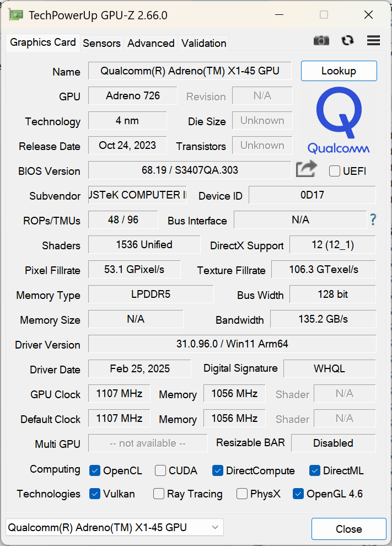The image size is (392, 546).
Task: Click the Name field with Adreno X1-45
Action: 190,71
